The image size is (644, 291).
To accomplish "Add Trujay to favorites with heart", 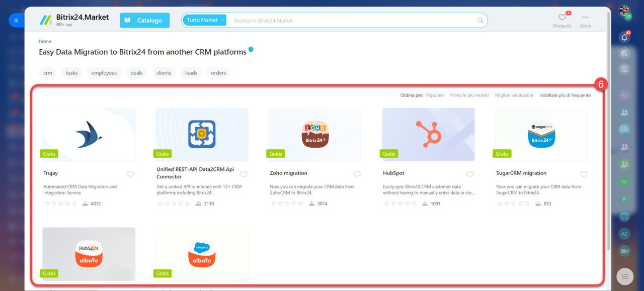I will [130, 174].
